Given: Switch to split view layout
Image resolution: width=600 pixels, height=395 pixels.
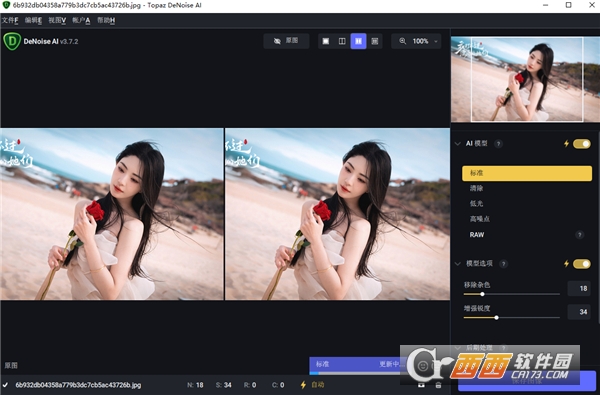Looking at the screenshot, I should point(342,41).
